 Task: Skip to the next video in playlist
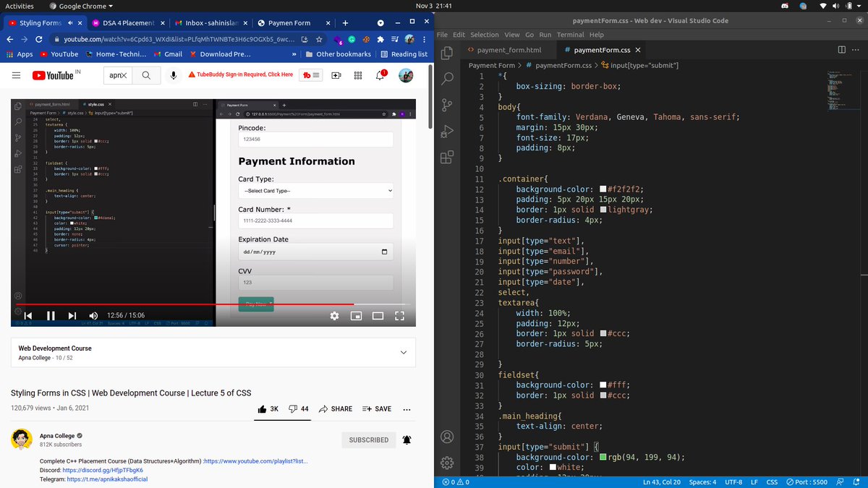[72, 316]
